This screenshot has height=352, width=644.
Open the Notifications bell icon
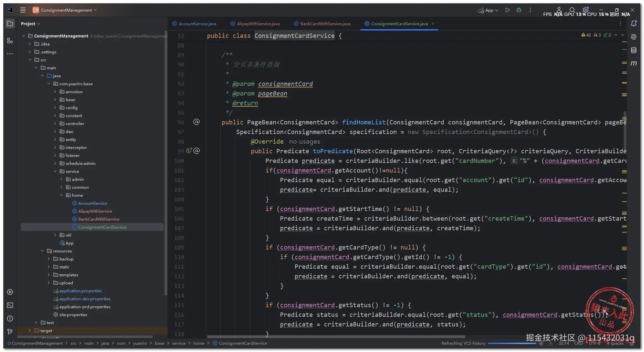(634, 24)
